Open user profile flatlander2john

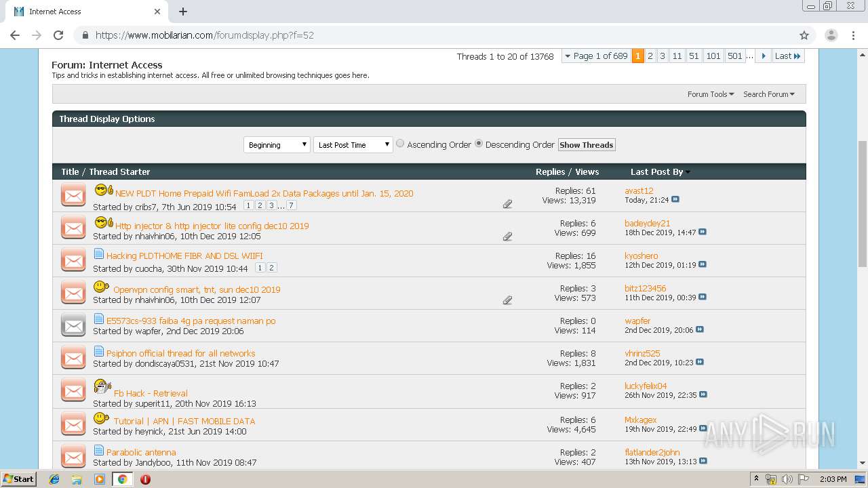point(652,452)
